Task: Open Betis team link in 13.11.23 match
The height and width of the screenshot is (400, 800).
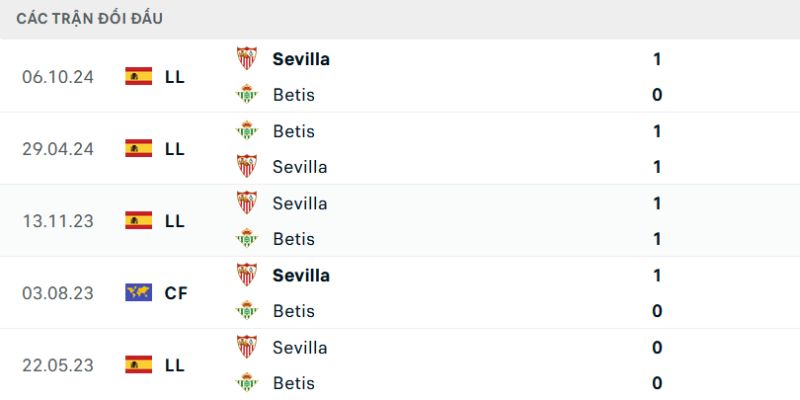Action: [293, 239]
